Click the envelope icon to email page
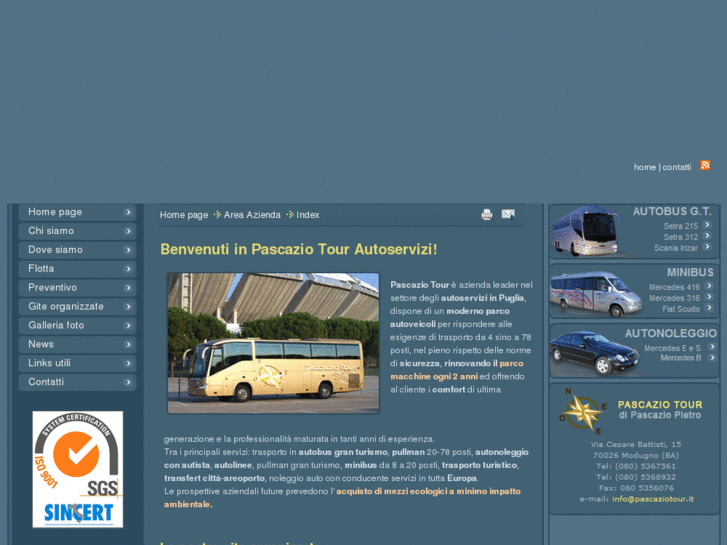Screen dimensions: 727x545 (x=508, y=214)
